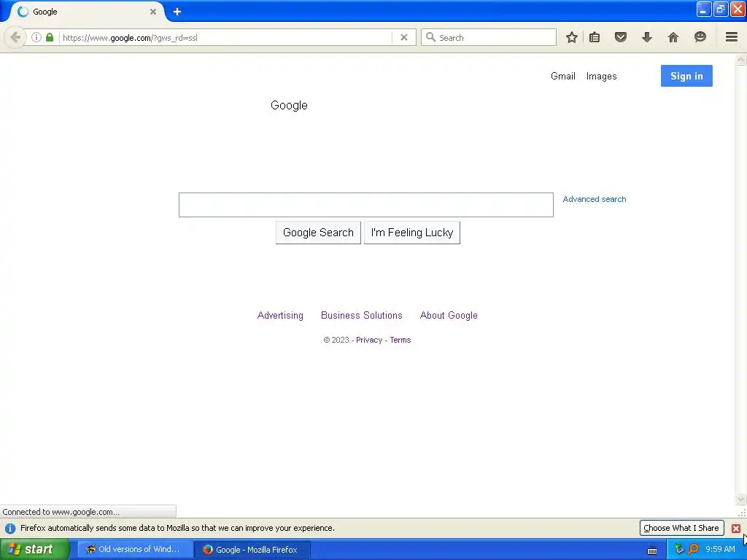Go to the Home page icon

[673, 37]
